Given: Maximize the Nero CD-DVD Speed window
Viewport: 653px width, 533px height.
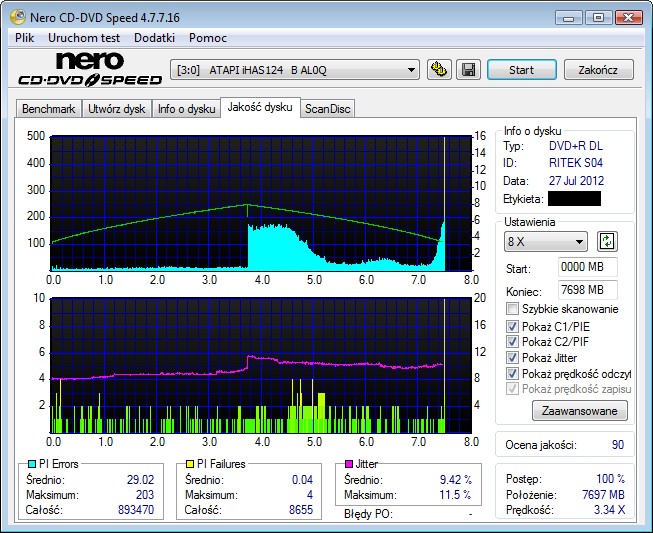Looking at the screenshot, I should (598, 18).
